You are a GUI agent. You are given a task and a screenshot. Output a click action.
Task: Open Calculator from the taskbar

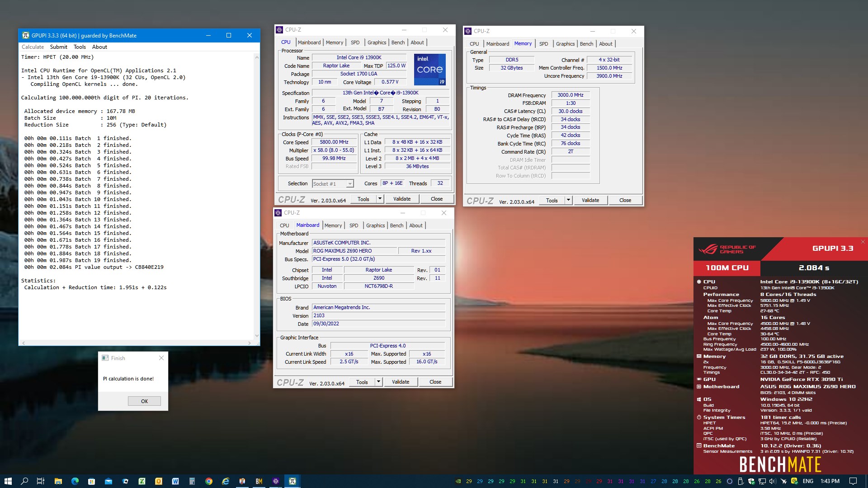coord(192,481)
